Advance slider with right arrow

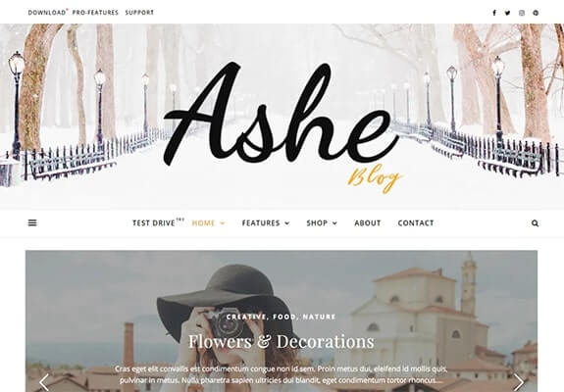coord(519,382)
